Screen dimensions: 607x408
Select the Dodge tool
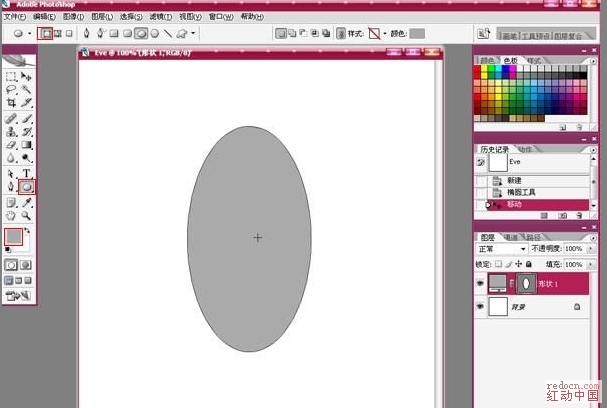coord(26,158)
